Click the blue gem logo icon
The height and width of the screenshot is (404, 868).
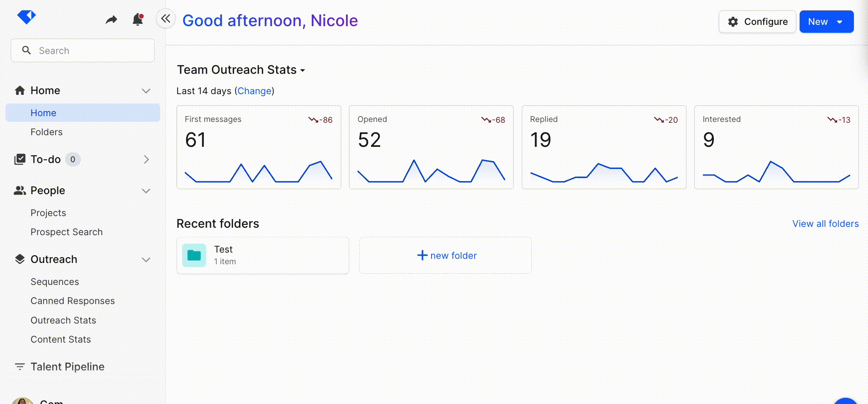(x=27, y=17)
